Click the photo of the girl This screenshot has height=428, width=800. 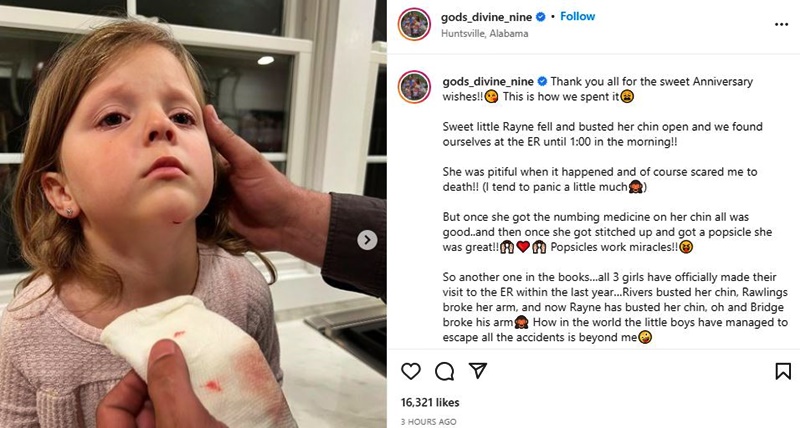point(193,214)
